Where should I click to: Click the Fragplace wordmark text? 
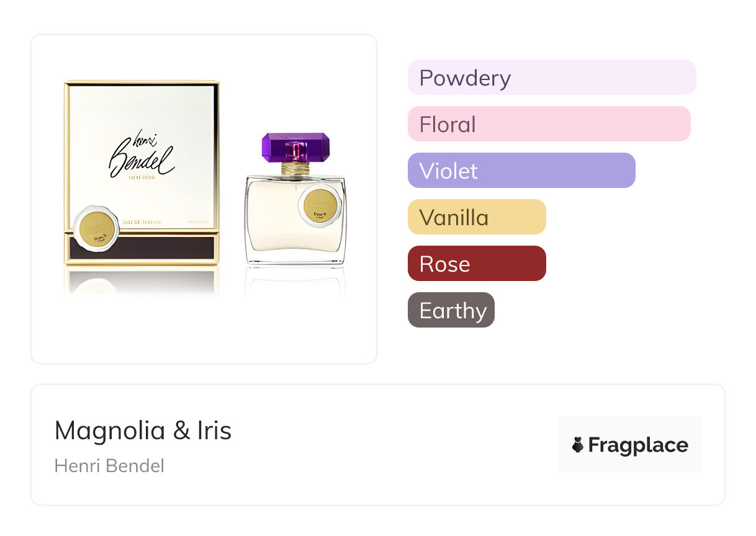pos(638,445)
